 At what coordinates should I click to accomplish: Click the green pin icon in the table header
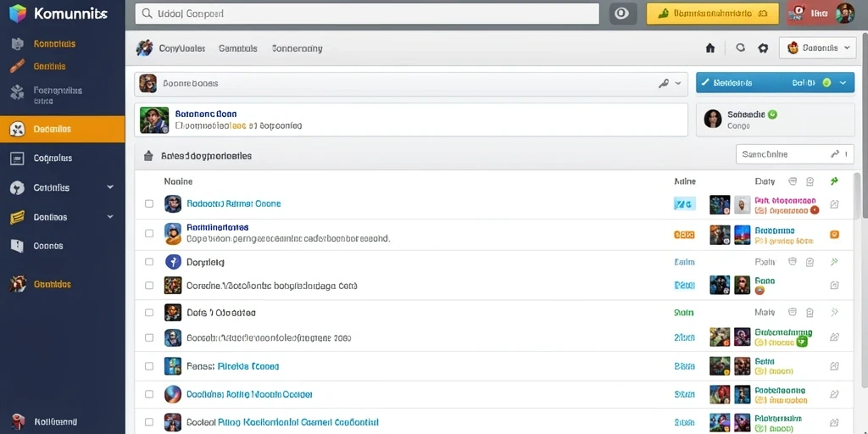tap(834, 181)
